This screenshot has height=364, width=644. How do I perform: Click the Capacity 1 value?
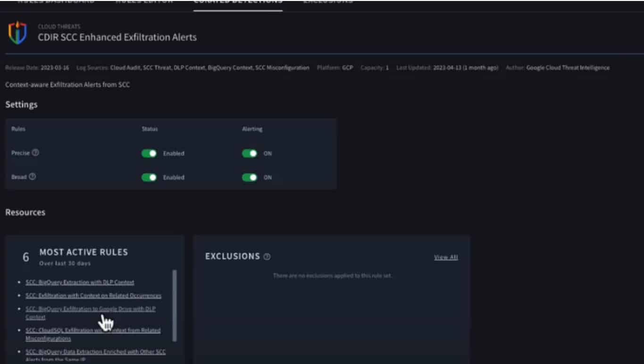[387, 68]
